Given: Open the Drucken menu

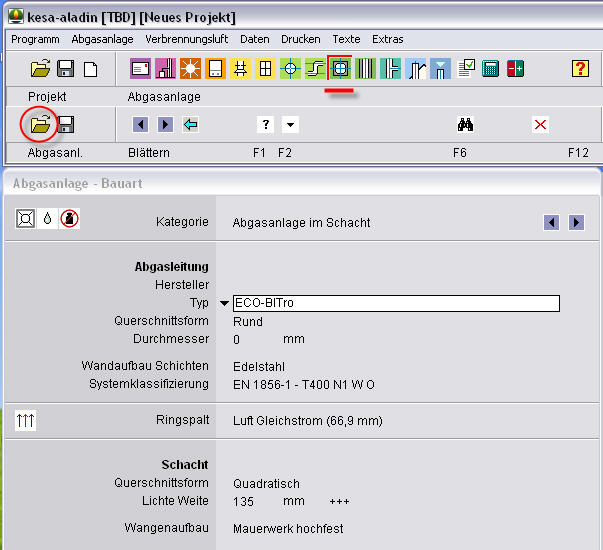Looking at the screenshot, I should [301, 39].
